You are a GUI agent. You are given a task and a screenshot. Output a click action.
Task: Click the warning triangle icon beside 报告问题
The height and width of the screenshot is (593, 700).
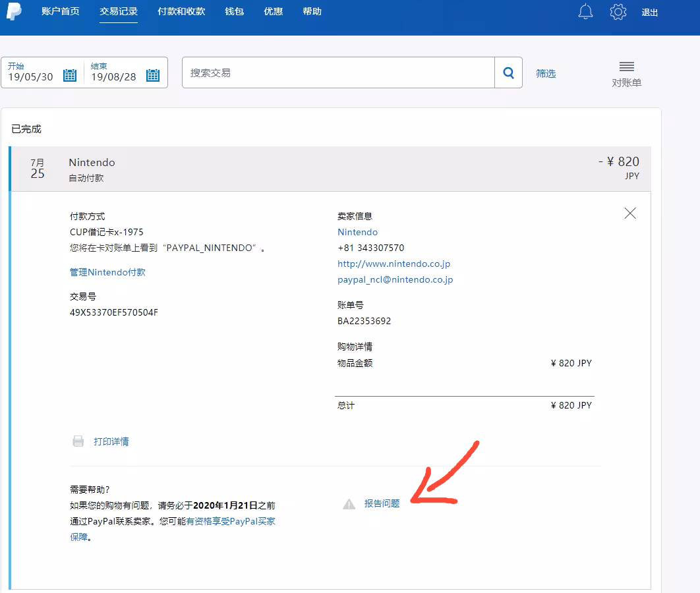(x=349, y=504)
